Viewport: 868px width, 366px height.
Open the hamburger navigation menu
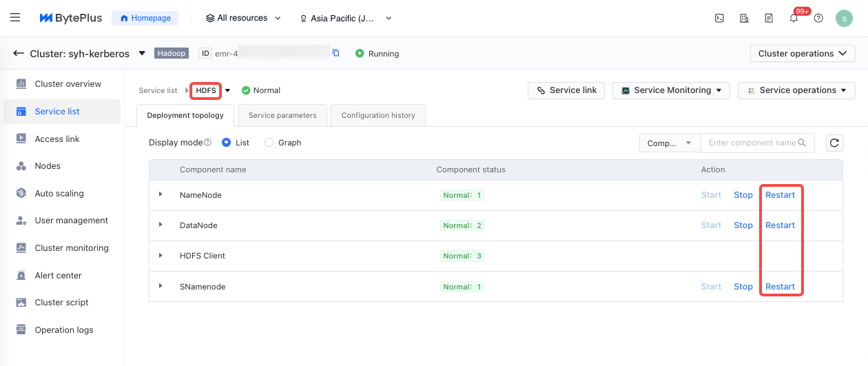tap(15, 18)
